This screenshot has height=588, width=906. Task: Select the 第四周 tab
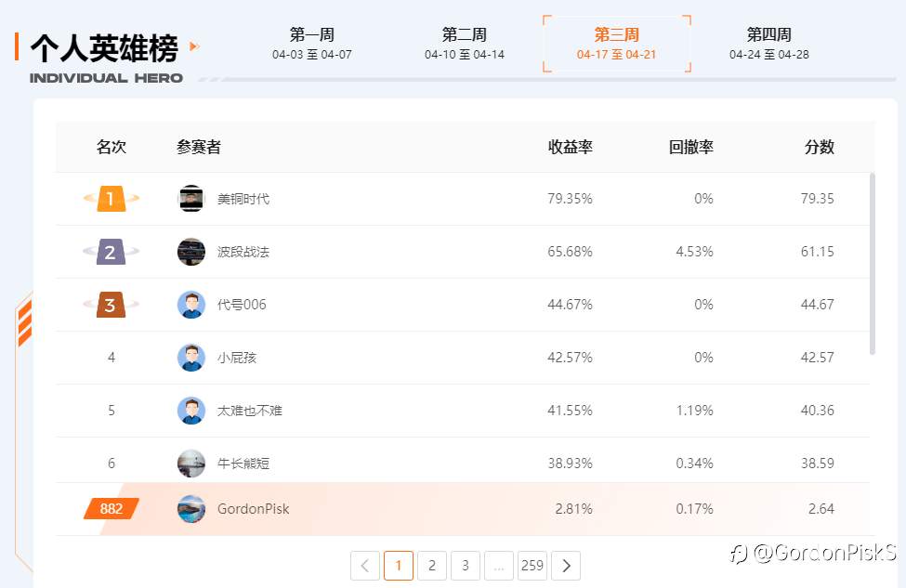768,44
